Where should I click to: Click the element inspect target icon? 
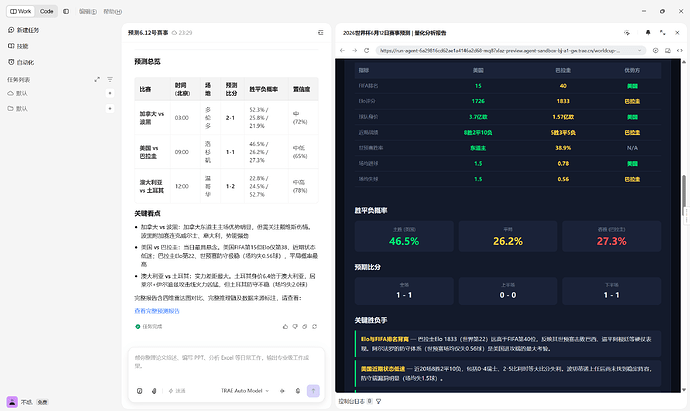click(656, 51)
